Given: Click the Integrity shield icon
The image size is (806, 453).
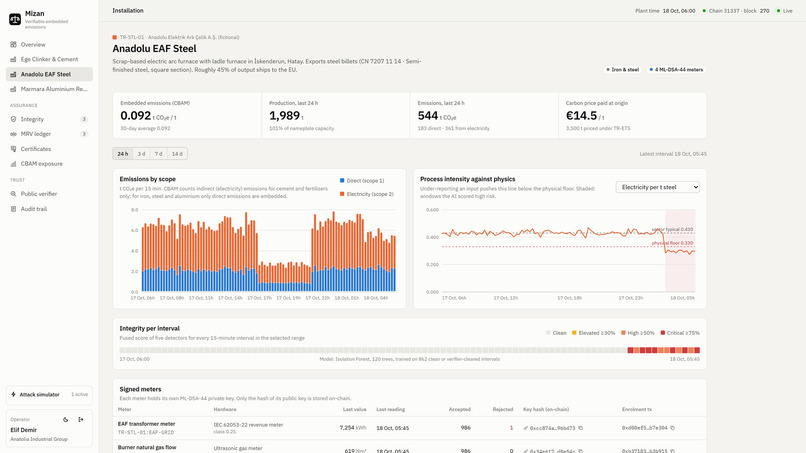Looking at the screenshot, I should click(x=13, y=119).
